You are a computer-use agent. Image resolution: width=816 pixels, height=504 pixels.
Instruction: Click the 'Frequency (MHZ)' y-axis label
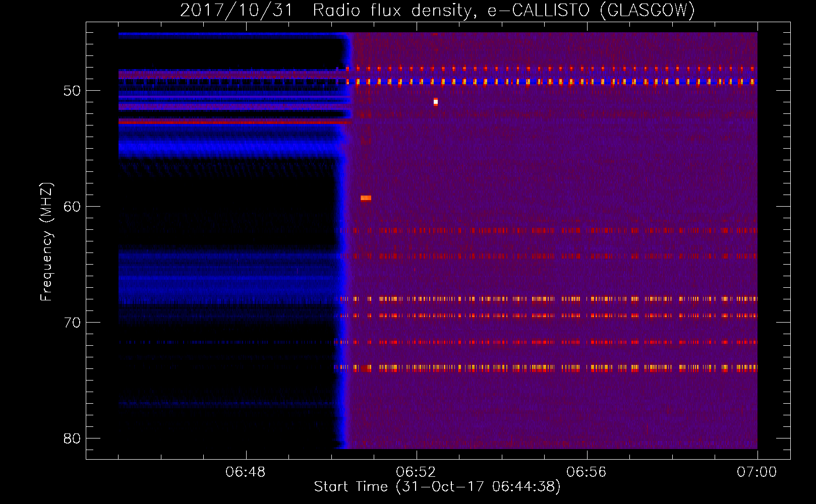point(46,242)
